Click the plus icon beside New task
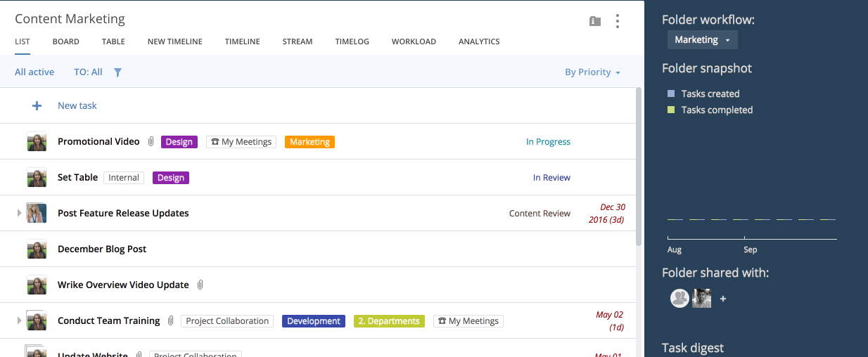The height and width of the screenshot is (357, 868). click(x=37, y=106)
